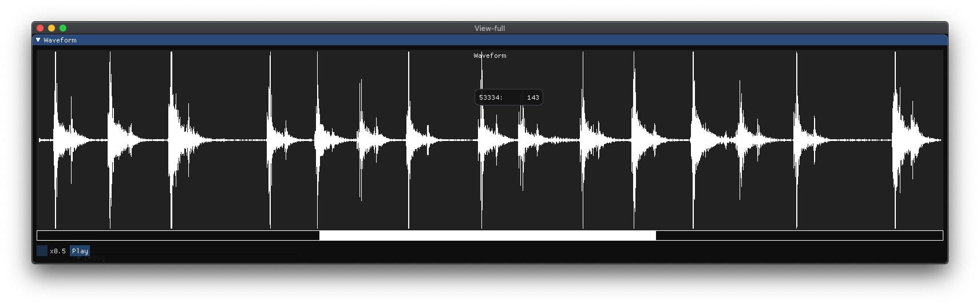Click the sample tooltip showing 53334
Image resolution: width=980 pixels, height=306 pixels.
[x=508, y=97]
